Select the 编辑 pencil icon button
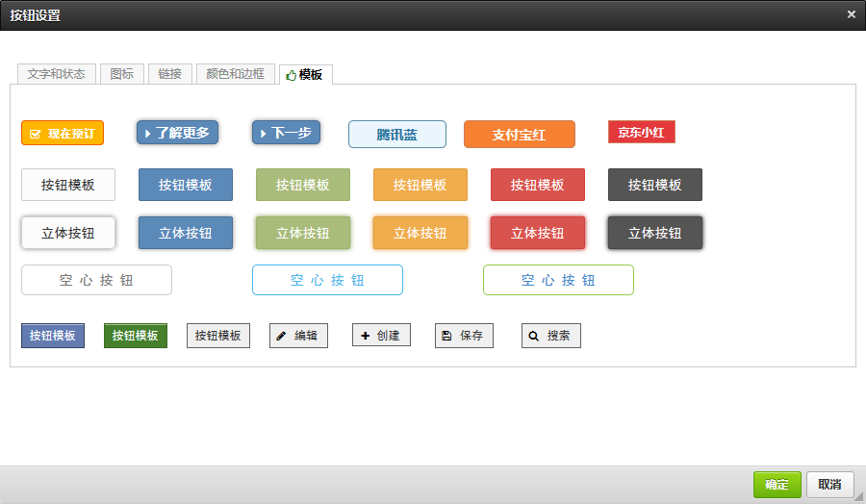866x504 pixels. (298, 336)
